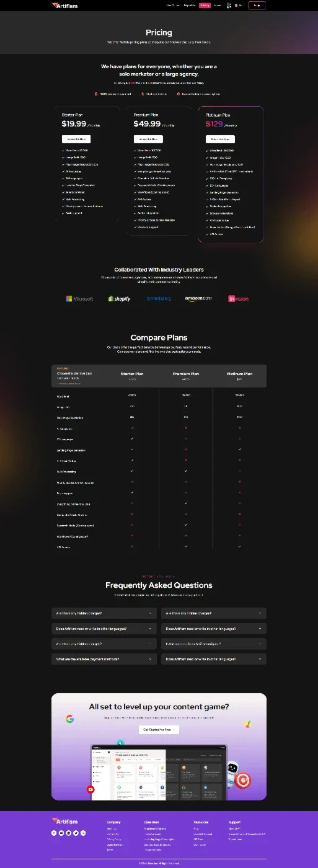This screenshot has height=868, width=318.
Task: Click the InVision logo
Action: click(x=239, y=299)
